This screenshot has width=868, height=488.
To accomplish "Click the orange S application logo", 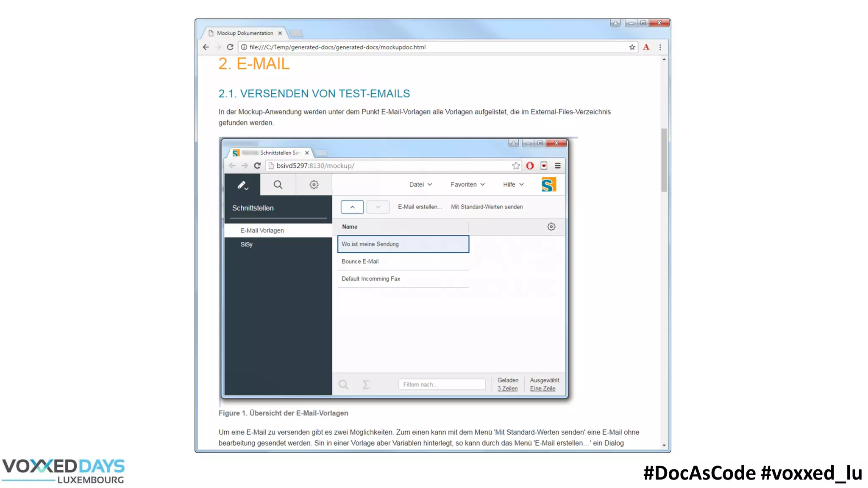I will tap(549, 185).
